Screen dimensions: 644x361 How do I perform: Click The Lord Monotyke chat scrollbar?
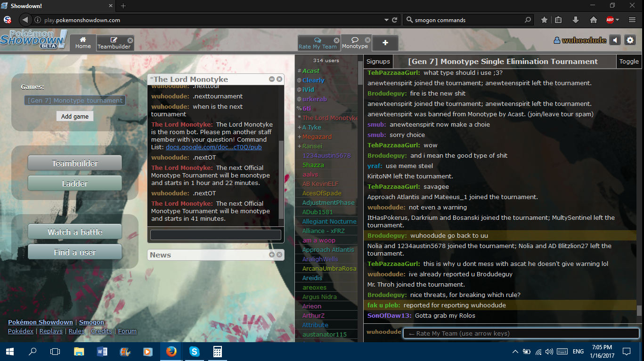point(281,179)
